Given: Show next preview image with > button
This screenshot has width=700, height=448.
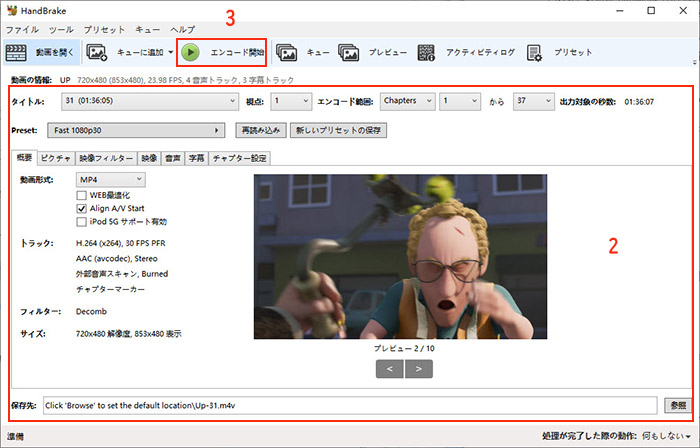Looking at the screenshot, I should pyautogui.click(x=419, y=369).
